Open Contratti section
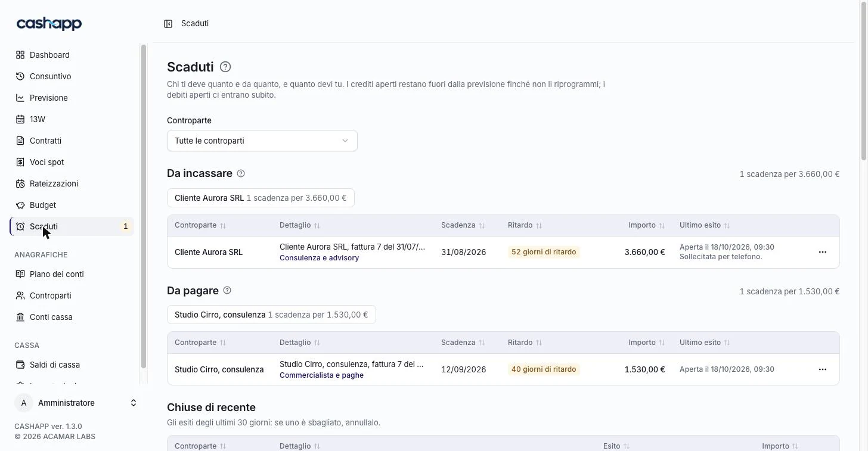Image resolution: width=868 pixels, height=451 pixels. [x=72, y=141]
